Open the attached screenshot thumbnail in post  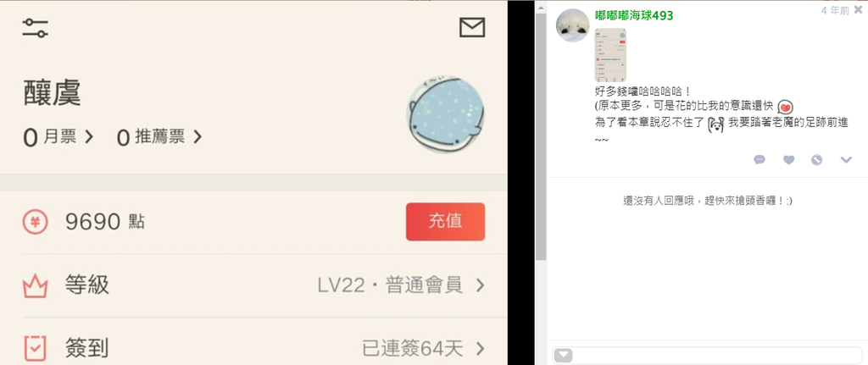point(610,55)
